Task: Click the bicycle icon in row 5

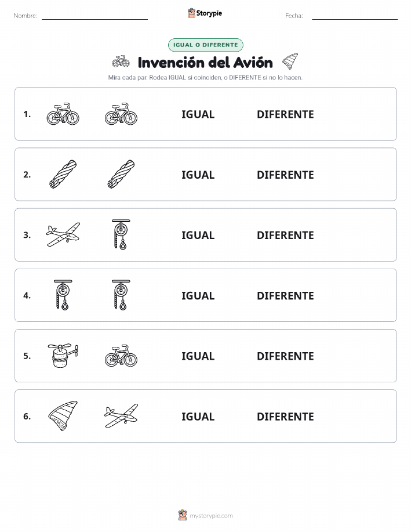Action: [121, 356]
